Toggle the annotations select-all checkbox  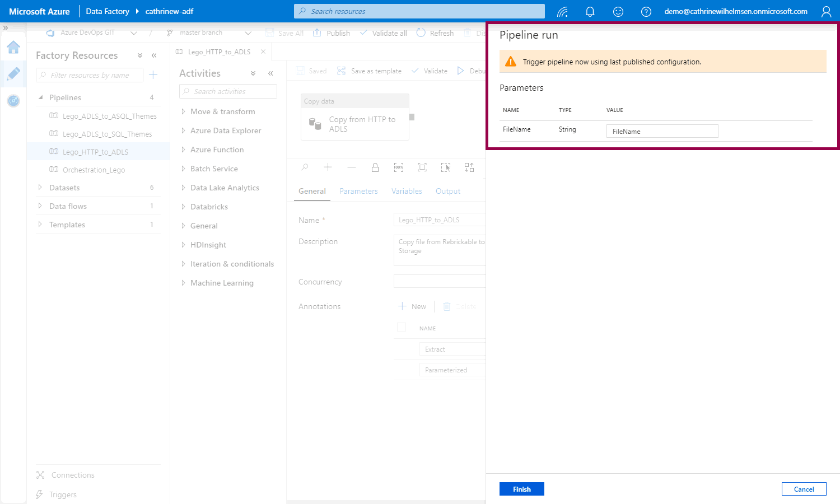(x=402, y=328)
